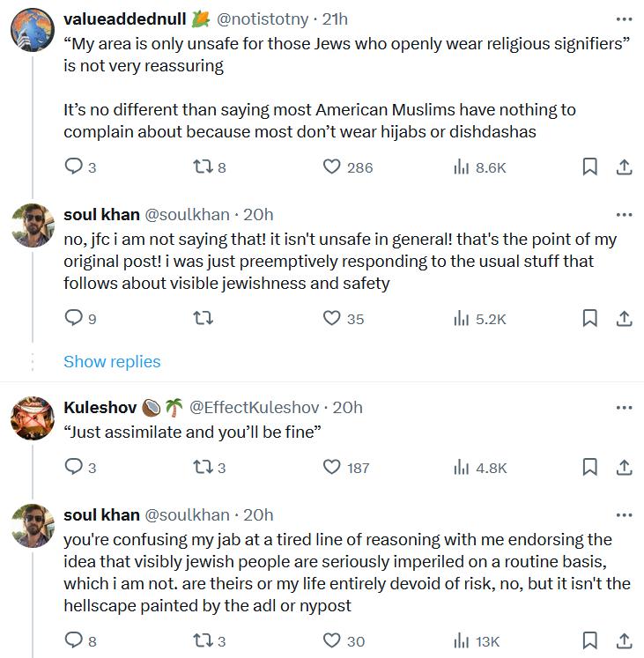Open more options on Kuleshov's tweet
This screenshot has height=658, width=644.
[x=624, y=408]
